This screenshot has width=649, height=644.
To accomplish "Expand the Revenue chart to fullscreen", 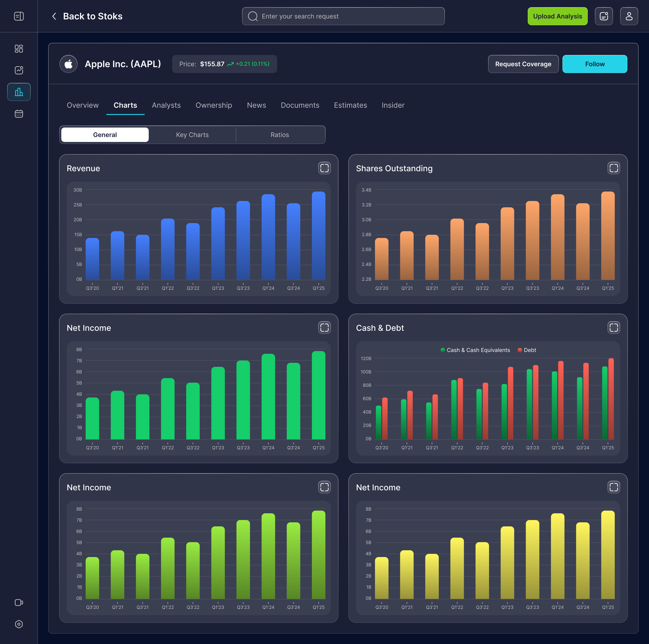I will point(324,168).
